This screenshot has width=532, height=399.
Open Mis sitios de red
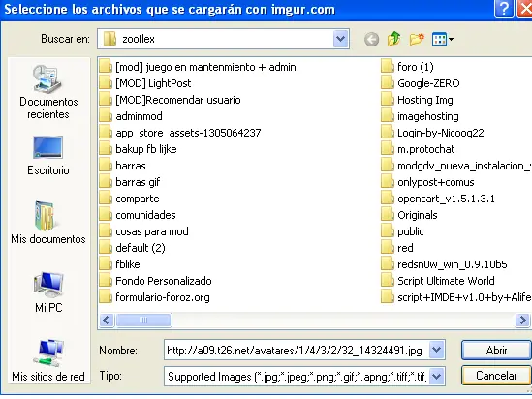48,360
